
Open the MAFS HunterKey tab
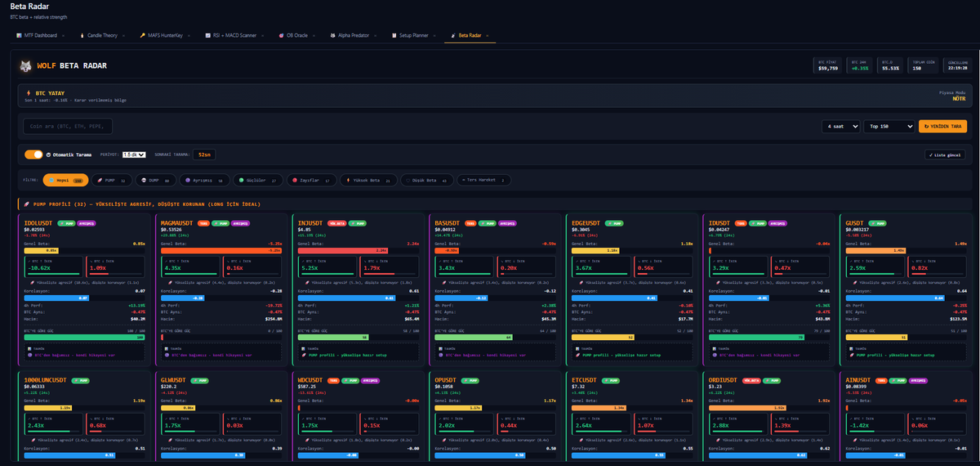(x=165, y=36)
